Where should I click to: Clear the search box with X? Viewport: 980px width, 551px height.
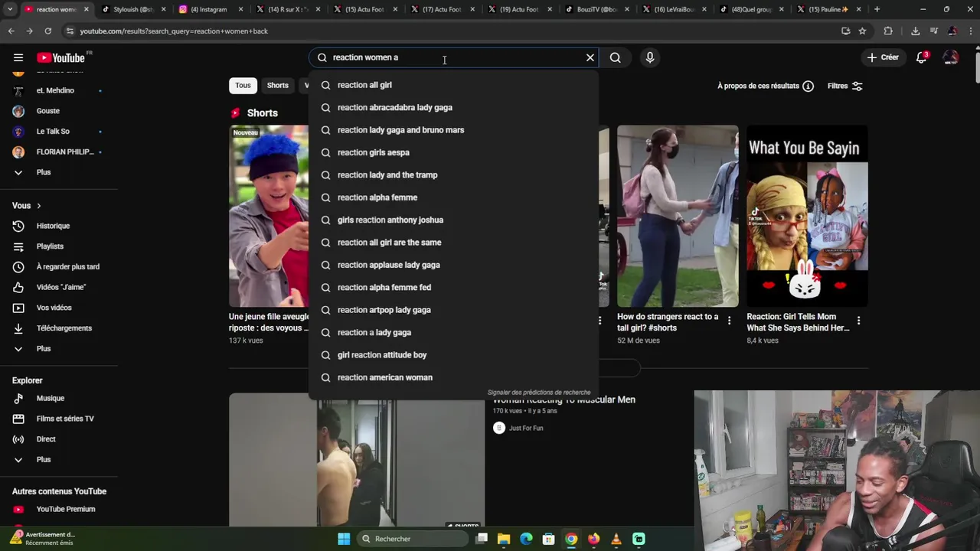pos(590,57)
